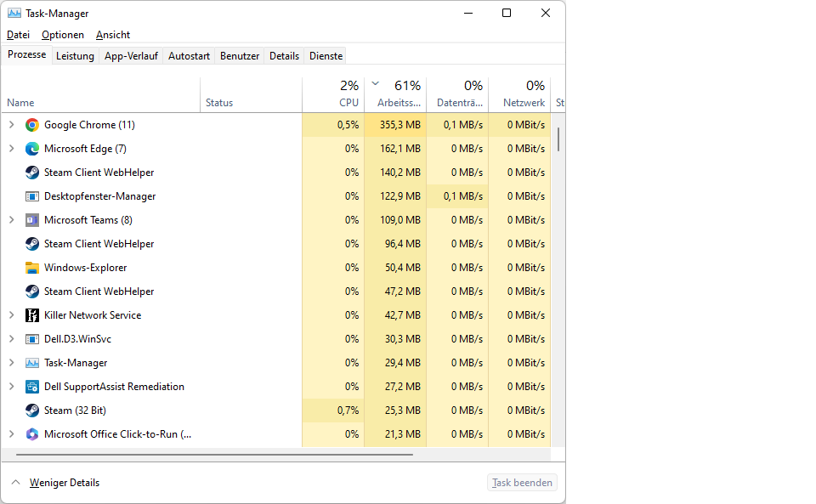The image size is (816, 504).
Task: Click the horizontal scrollbar thumb
Action: coord(214,455)
